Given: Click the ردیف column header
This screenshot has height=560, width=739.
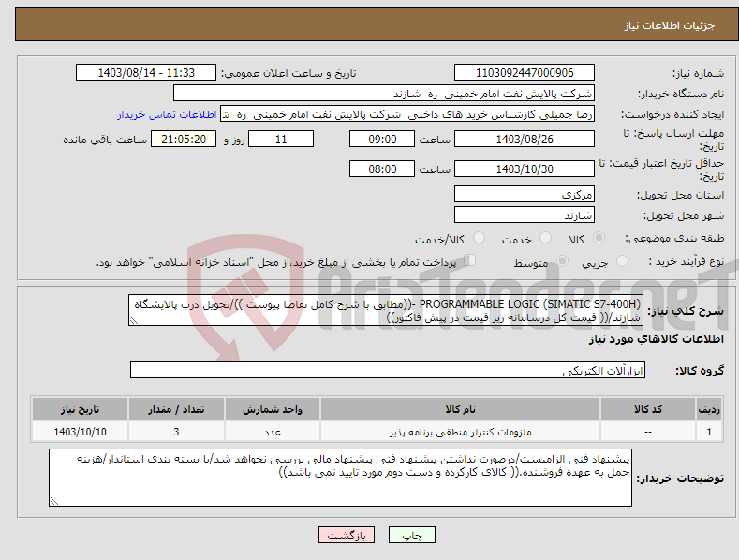Looking at the screenshot, I should pyautogui.click(x=709, y=409).
